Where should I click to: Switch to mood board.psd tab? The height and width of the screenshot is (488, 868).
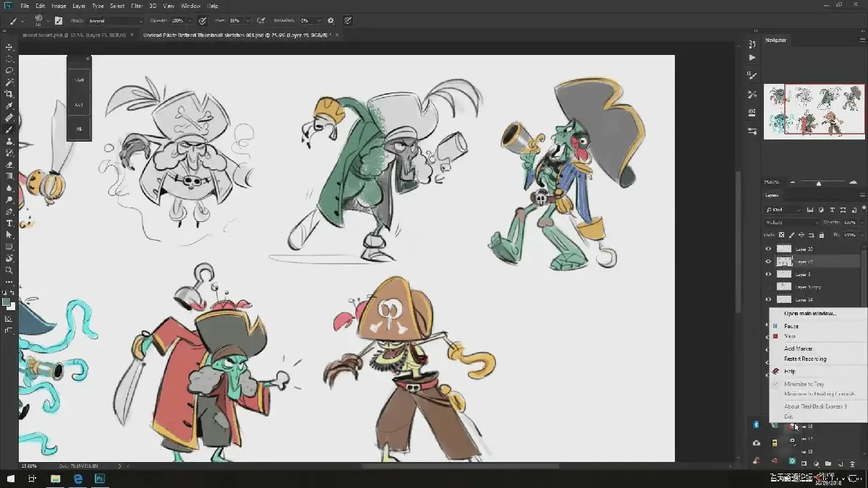pyautogui.click(x=74, y=35)
